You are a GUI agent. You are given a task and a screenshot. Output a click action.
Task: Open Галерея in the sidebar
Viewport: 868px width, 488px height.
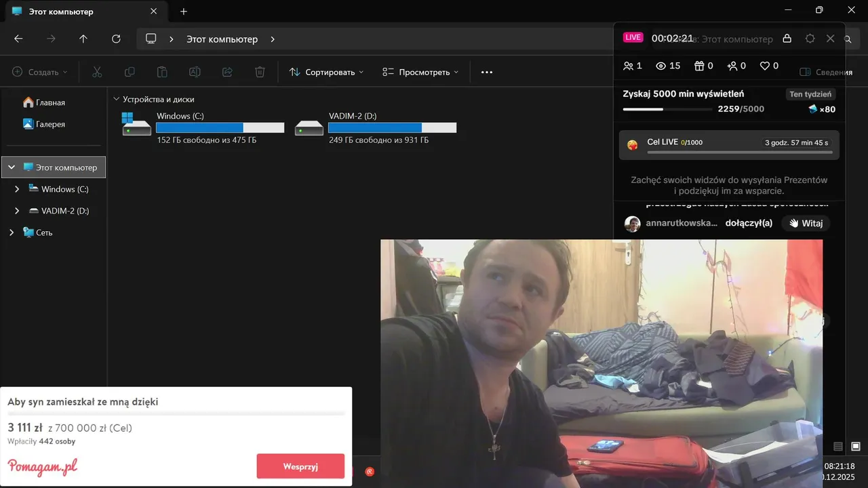point(44,124)
